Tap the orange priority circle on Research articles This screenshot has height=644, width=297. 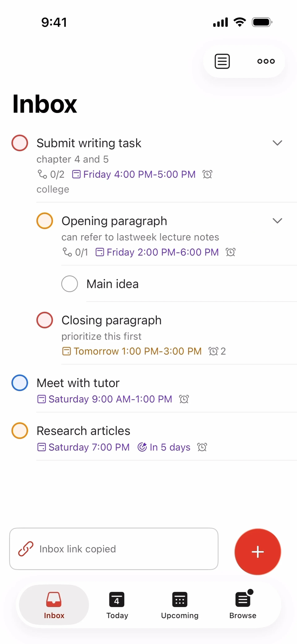20,430
